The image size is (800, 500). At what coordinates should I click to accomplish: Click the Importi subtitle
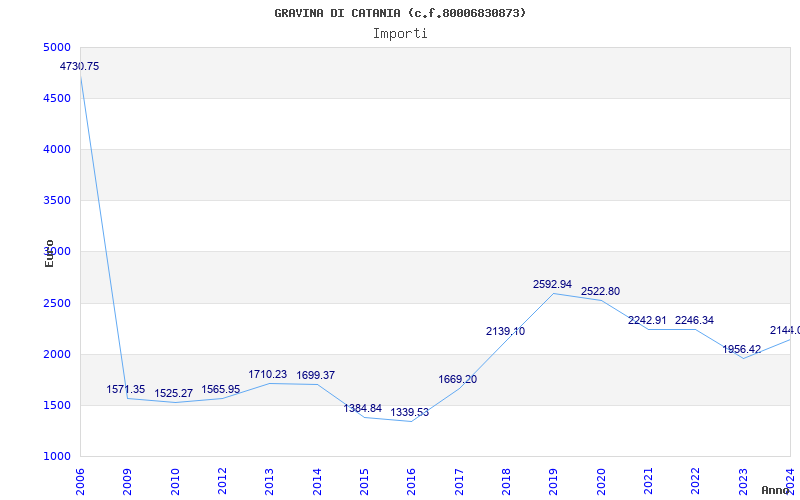click(400, 34)
